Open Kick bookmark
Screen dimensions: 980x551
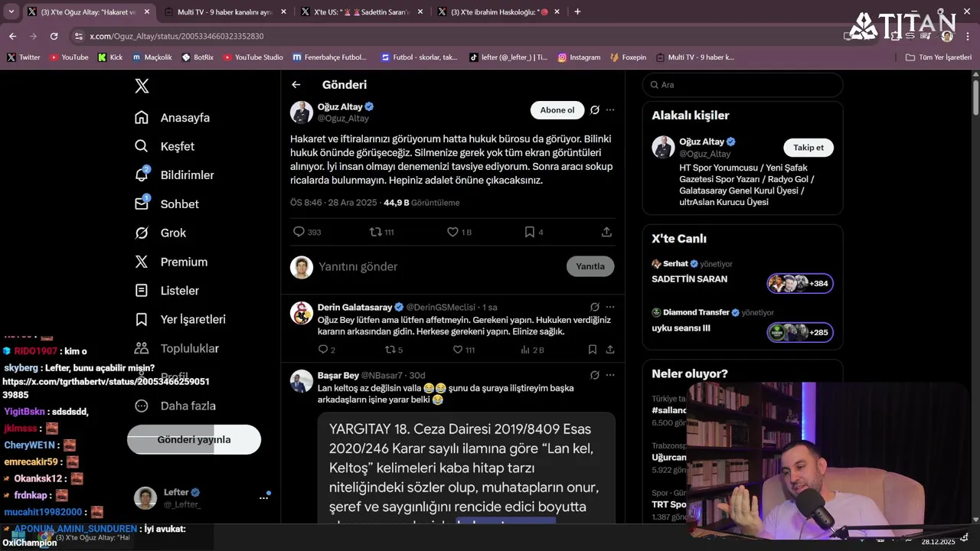pyautogui.click(x=110, y=57)
